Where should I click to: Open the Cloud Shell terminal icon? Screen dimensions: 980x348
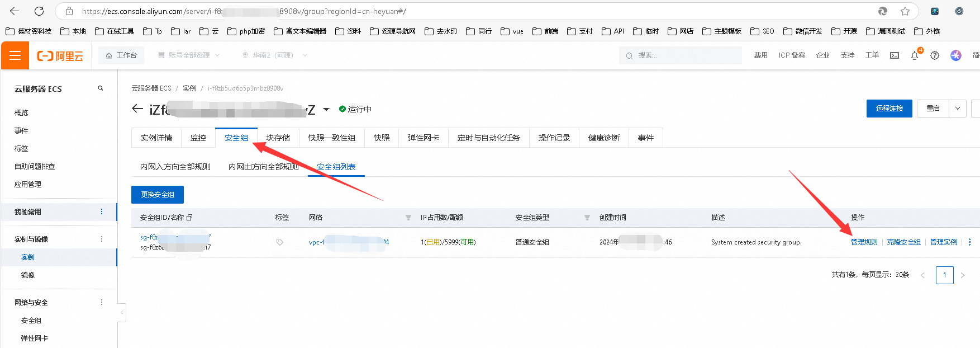pos(895,55)
